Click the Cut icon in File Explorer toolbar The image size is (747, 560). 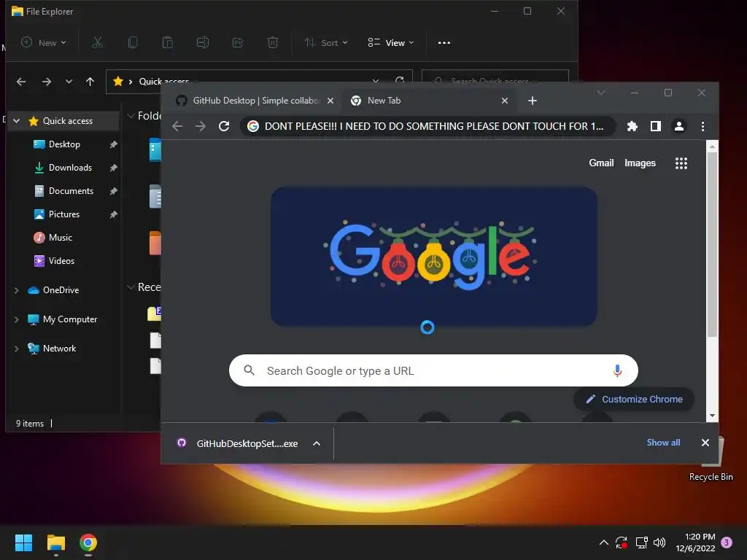pos(98,43)
